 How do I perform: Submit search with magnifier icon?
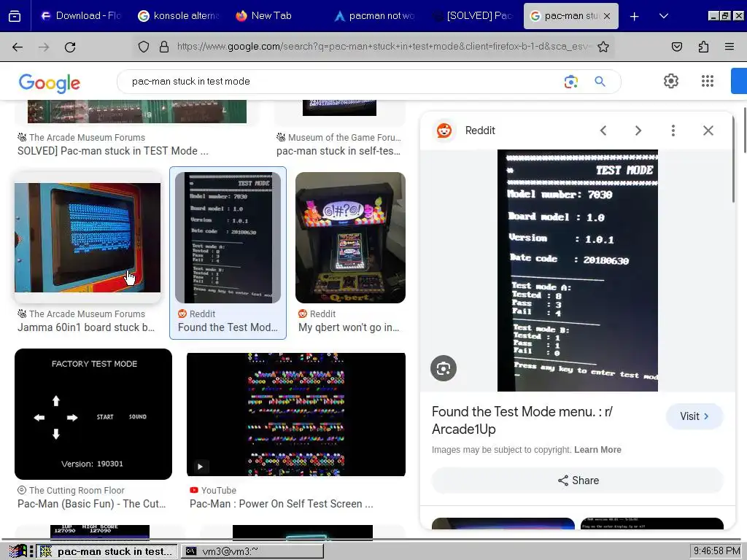pos(600,82)
